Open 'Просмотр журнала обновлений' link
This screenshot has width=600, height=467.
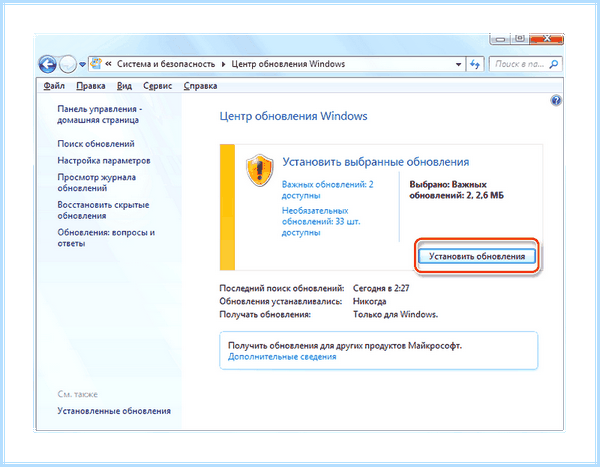[96, 183]
